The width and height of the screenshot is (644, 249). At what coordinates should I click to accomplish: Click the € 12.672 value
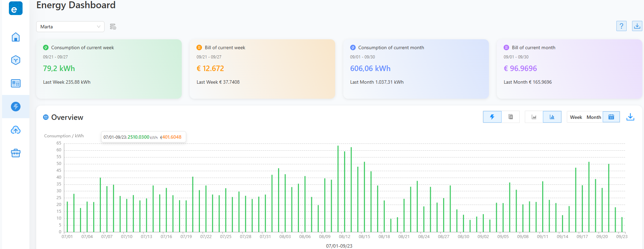point(210,68)
